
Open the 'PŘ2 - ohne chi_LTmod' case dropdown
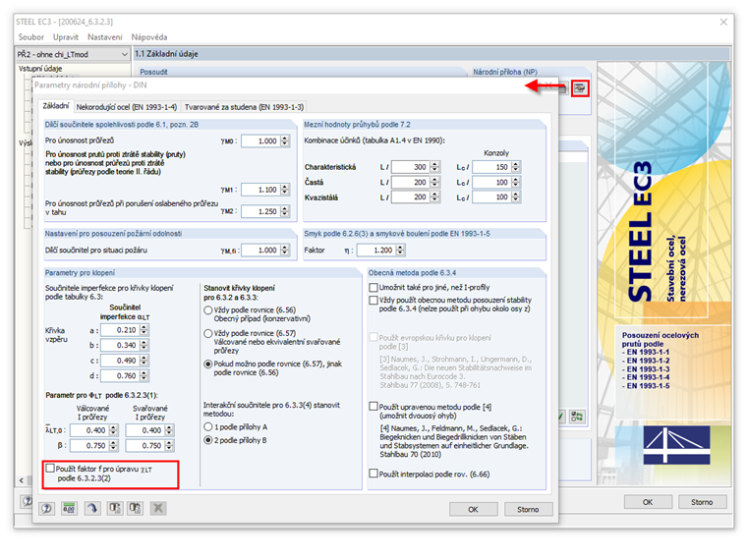[x=125, y=54]
